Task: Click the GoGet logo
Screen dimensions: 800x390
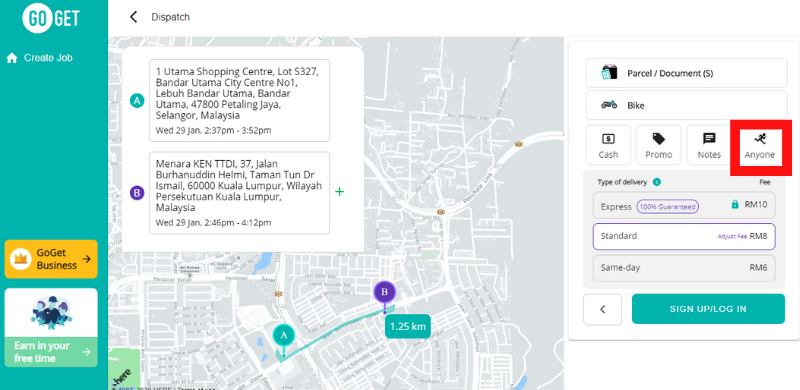Action: pos(51,17)
